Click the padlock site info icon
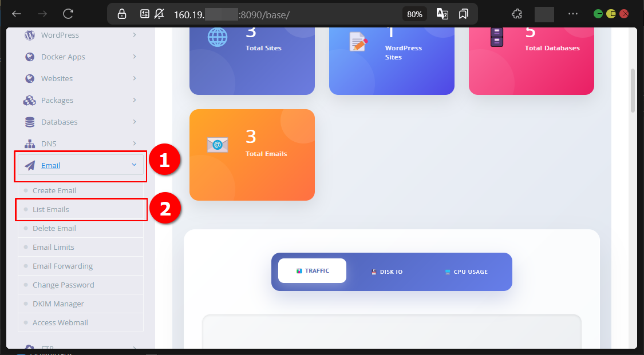Image resolution: width=644 pixels, height=355 pixels. coord(121,14)
